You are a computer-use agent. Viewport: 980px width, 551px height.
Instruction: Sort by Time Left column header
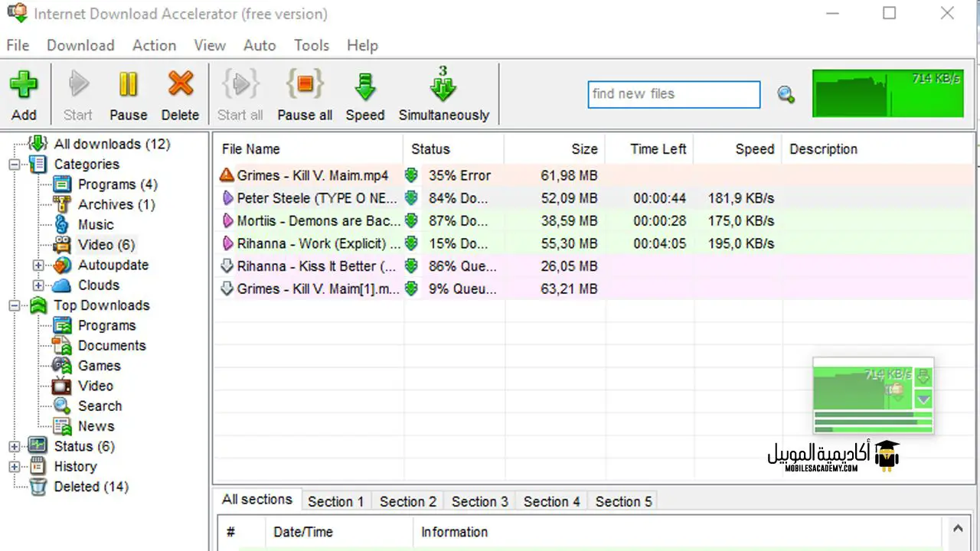649,149
